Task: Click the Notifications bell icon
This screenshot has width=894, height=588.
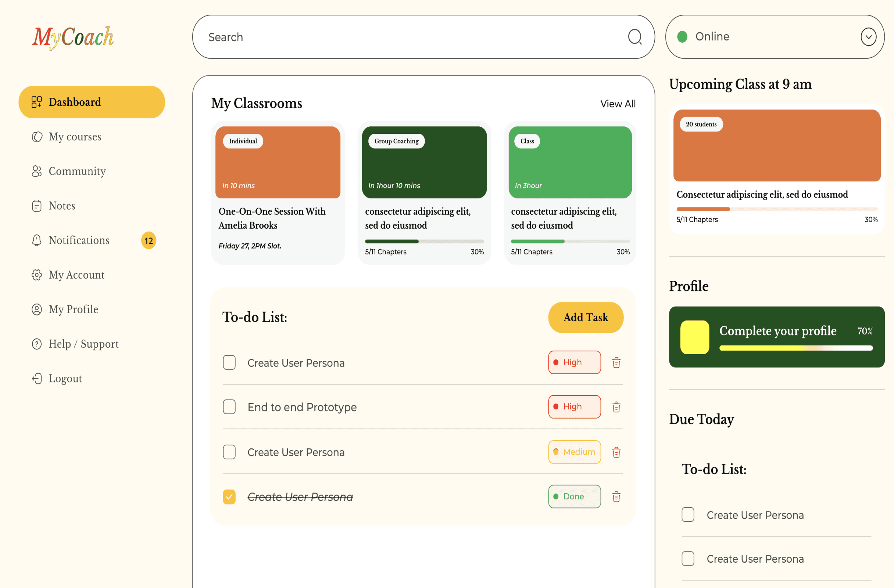Action: coord(36,240)
